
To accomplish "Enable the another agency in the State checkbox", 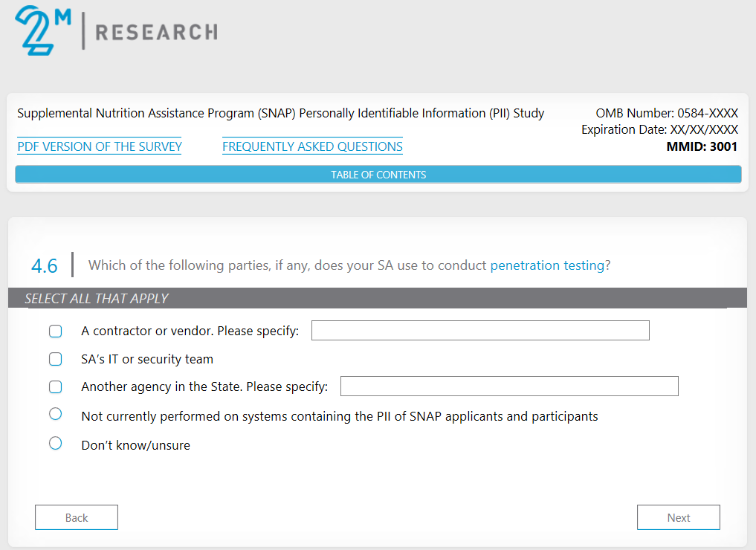I will pyautogui.click(x=56, y=387).
